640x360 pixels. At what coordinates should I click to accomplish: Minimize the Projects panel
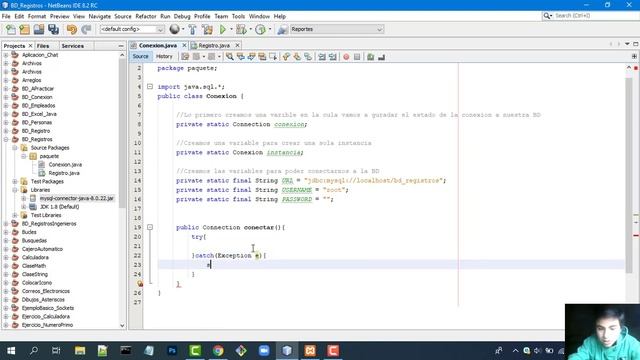point(121,46)
